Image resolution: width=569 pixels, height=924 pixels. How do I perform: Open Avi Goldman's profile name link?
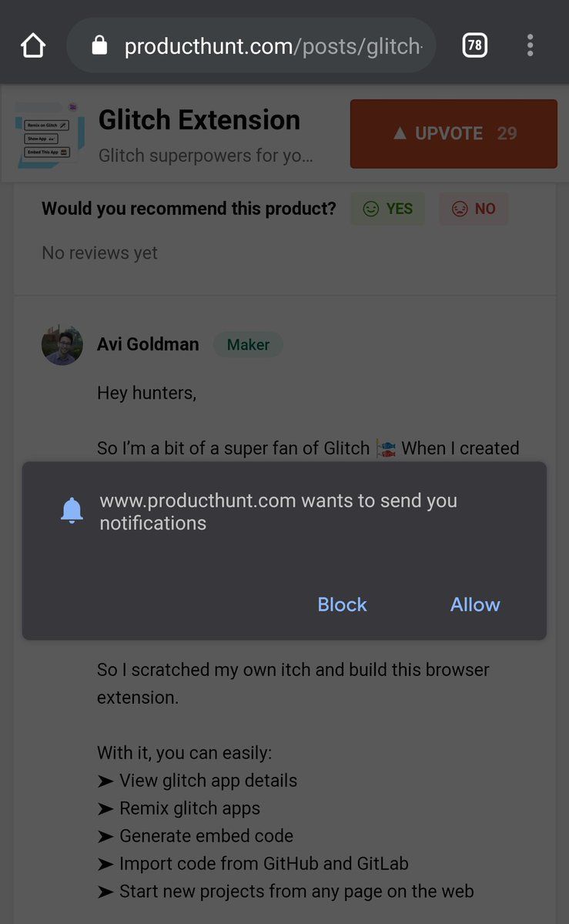[x=148, y=344]
